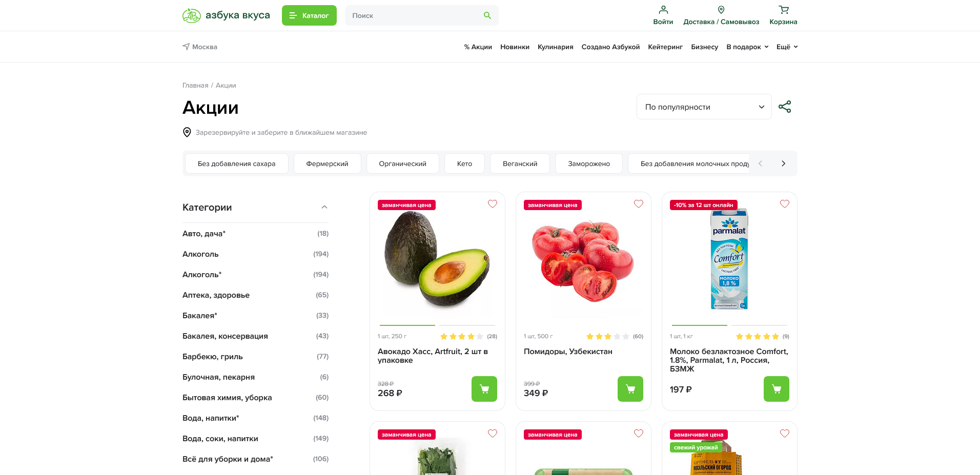Expand the Ещё menu
The height and width of the screenshot is (475, 980).
(x=787, y=47)
